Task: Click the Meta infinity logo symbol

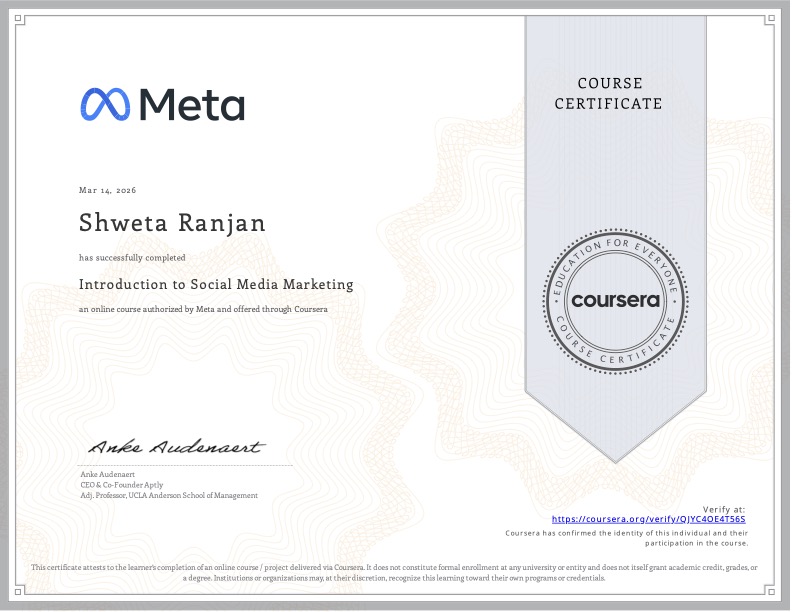Action: pyautogui.click(x=105, y=105)
